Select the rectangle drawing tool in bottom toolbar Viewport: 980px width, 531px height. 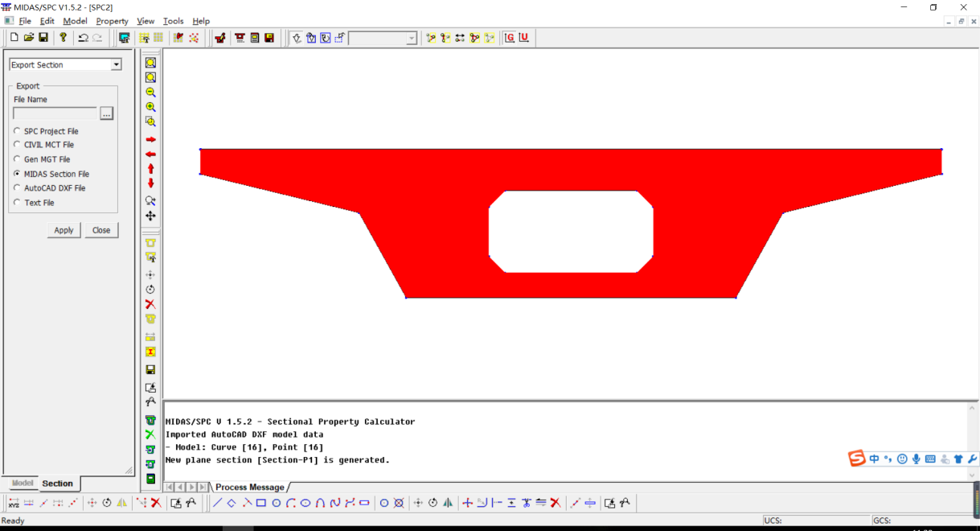pos(261,503)
